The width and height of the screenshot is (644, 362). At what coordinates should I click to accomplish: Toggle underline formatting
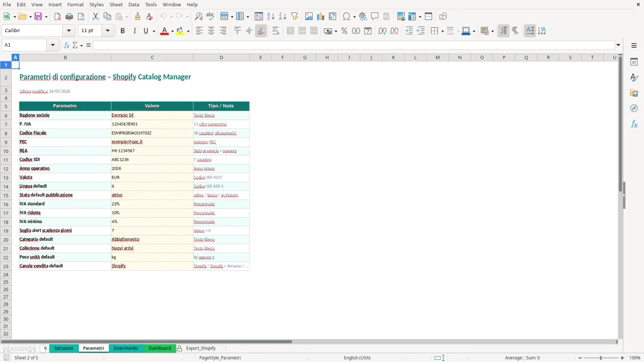tap(146, 31)
